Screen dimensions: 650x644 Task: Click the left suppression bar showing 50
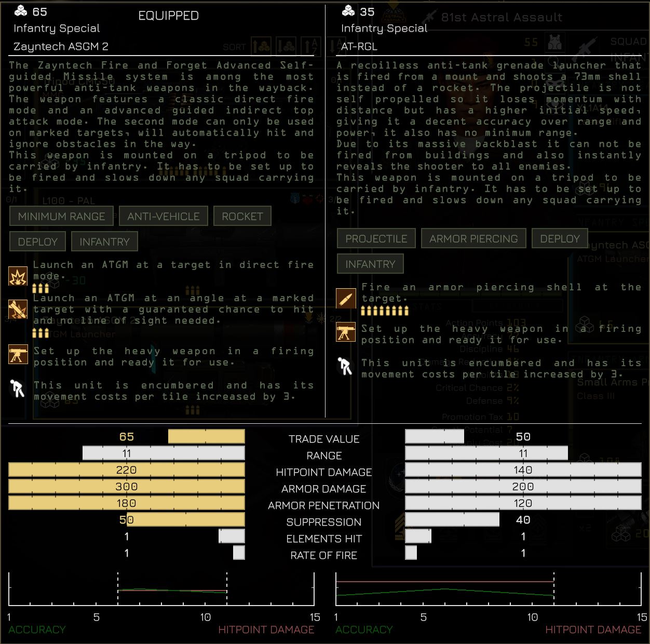(185, 519)
